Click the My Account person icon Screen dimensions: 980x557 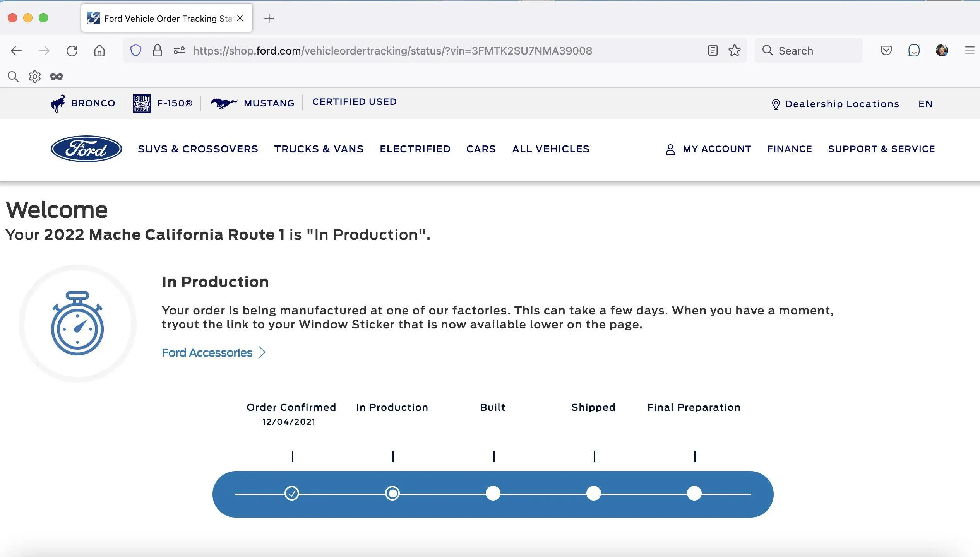click(x=670, y=149)
